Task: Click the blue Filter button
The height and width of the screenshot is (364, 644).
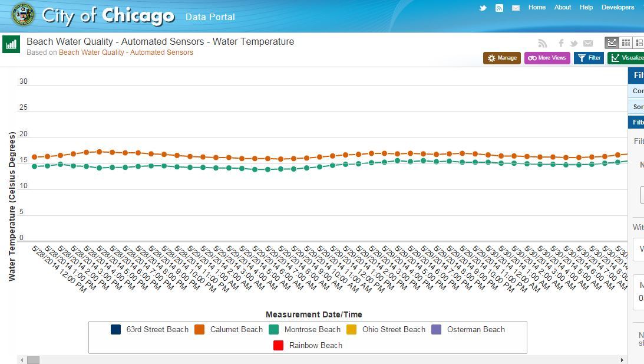Action: point(589,58)
